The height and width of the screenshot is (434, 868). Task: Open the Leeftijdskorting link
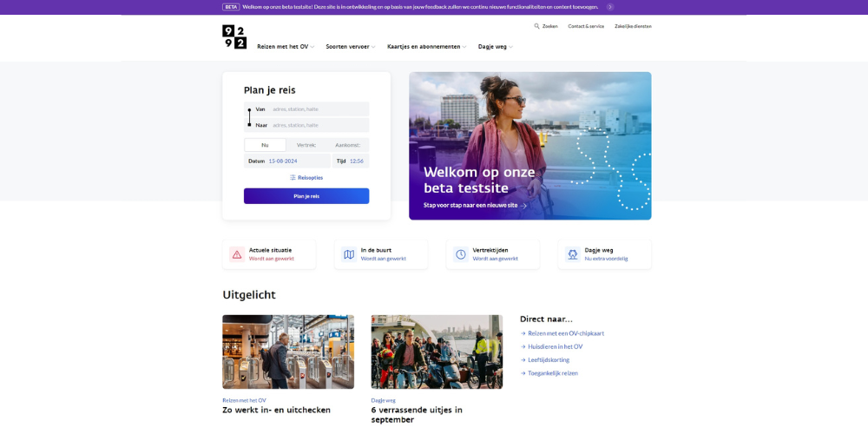(x=549, y=360)
